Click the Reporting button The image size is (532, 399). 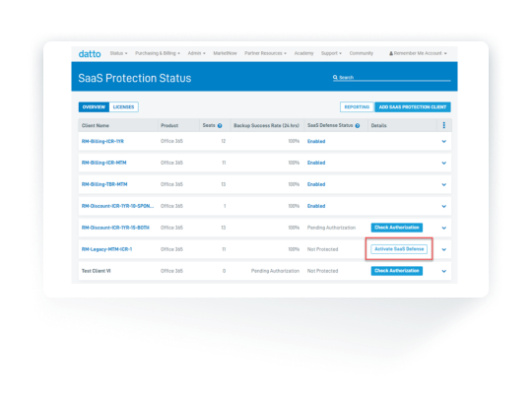point(357,106)
